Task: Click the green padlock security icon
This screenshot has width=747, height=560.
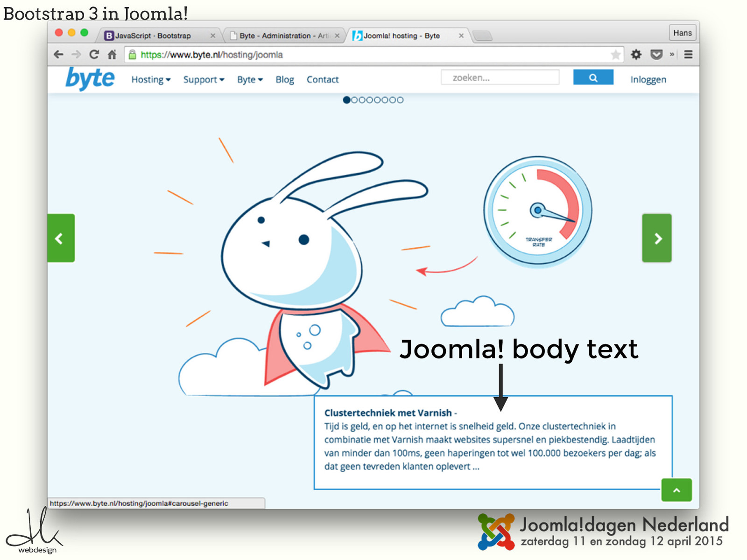Action: point(132,55)
